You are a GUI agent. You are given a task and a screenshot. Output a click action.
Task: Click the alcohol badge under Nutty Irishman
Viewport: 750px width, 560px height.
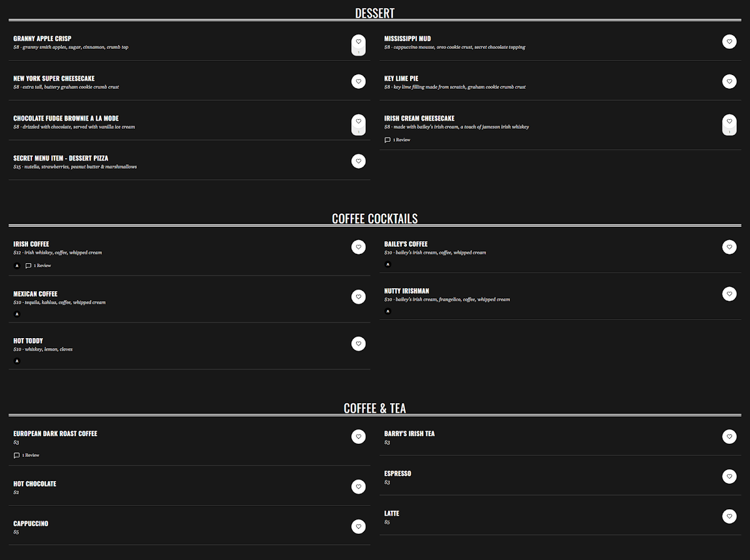point(388,311)
